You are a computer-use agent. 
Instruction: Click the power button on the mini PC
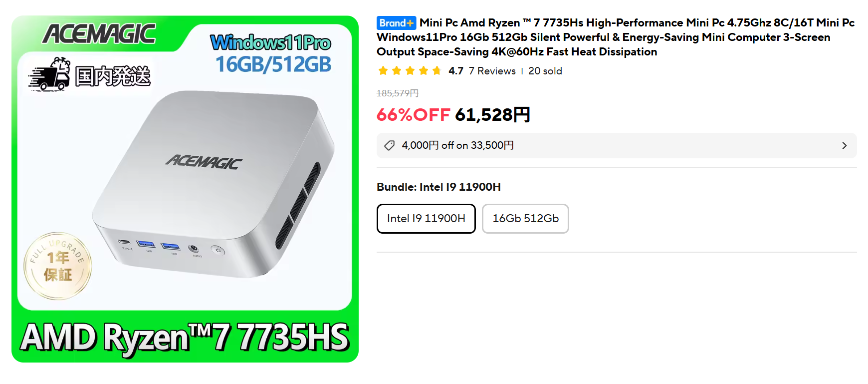(x=217, y=250)
